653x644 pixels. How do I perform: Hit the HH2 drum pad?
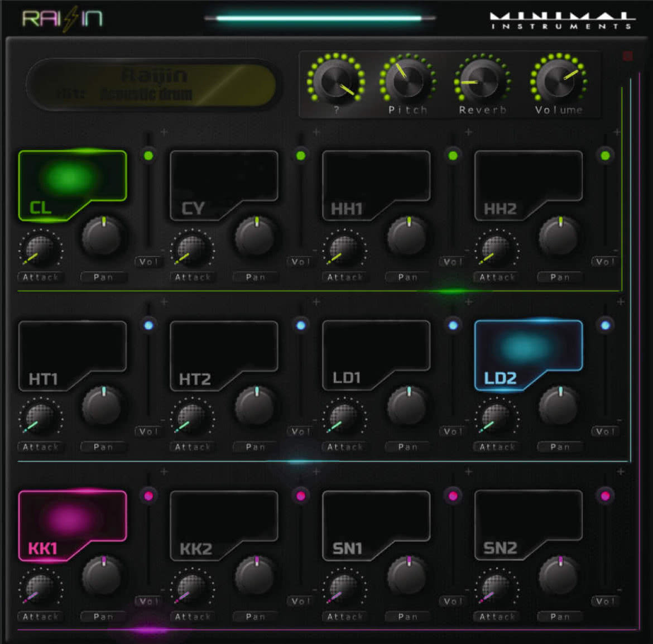(529, 185)
